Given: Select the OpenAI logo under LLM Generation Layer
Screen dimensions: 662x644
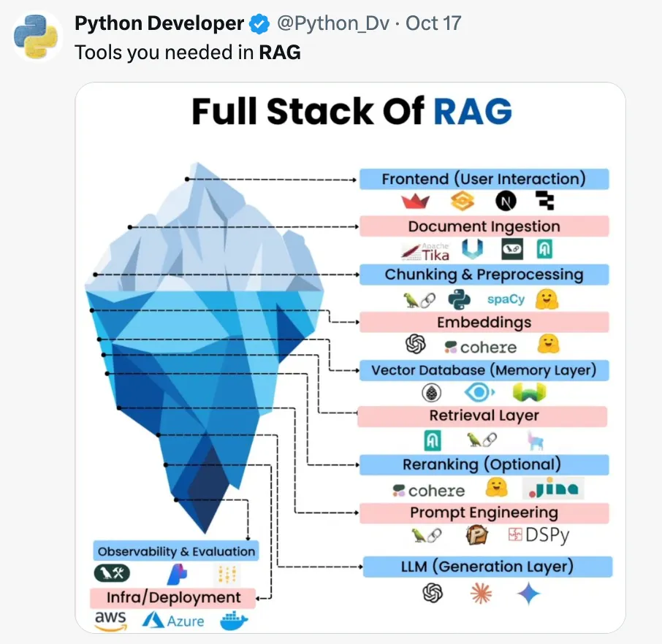Looking at the screenshot, I should point(433,592).
